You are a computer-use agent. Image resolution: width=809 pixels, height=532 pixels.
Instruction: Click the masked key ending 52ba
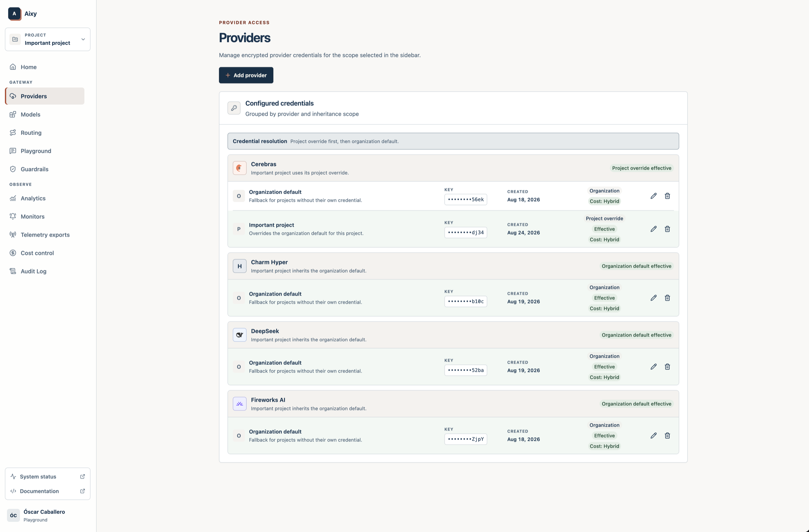tap(466, 370)
